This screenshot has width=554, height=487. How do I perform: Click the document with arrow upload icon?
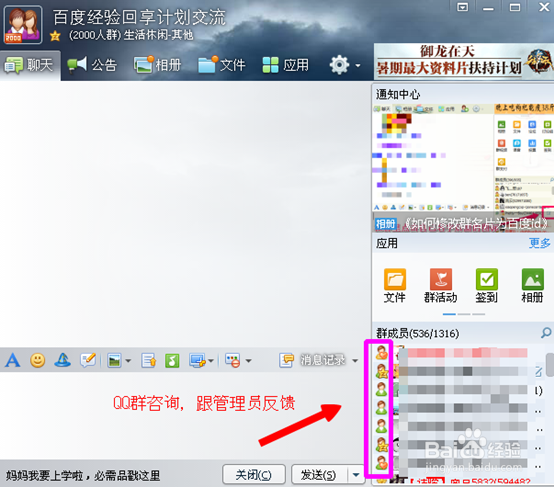pyautogui.click(x=148, y=361)
